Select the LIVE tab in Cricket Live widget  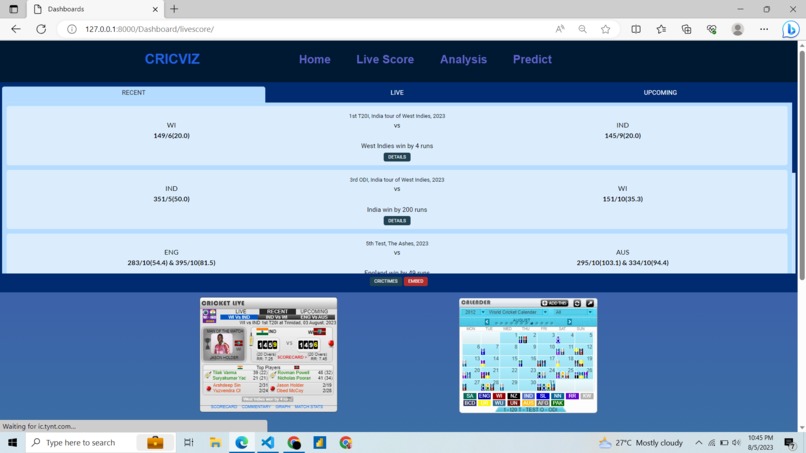[x=241, y=312]
